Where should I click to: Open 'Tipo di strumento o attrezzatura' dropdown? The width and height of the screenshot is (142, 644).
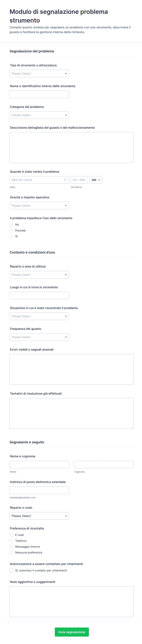39,74
